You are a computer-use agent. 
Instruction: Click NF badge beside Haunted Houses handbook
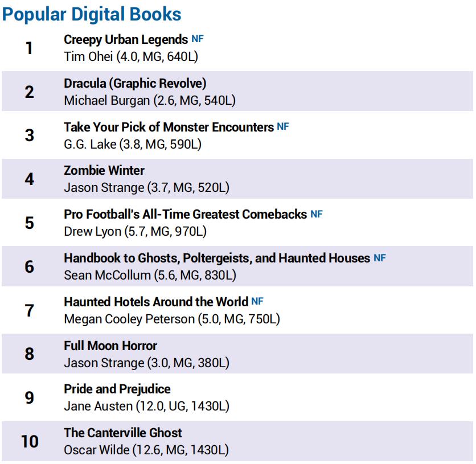coord(380,258)
